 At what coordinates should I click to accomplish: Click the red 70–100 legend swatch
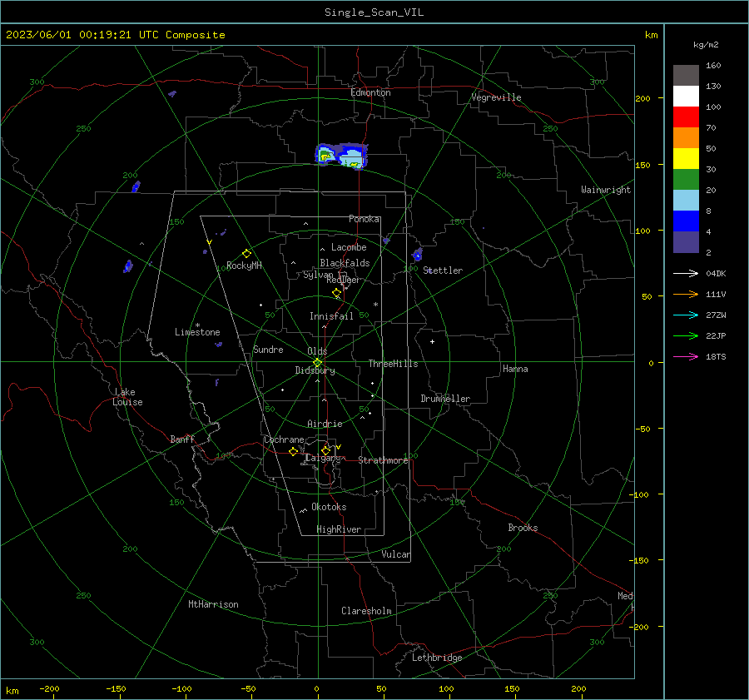click(x=686, y=117)
